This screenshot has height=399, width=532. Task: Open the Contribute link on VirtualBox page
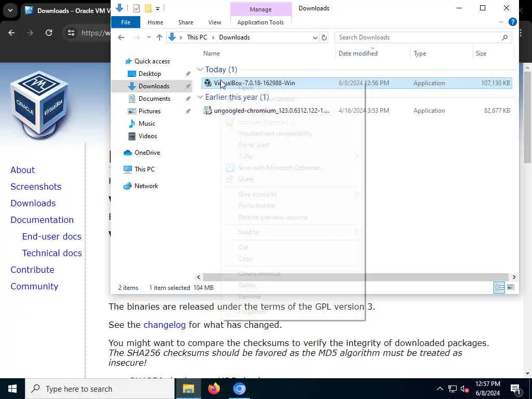[32, 270]
